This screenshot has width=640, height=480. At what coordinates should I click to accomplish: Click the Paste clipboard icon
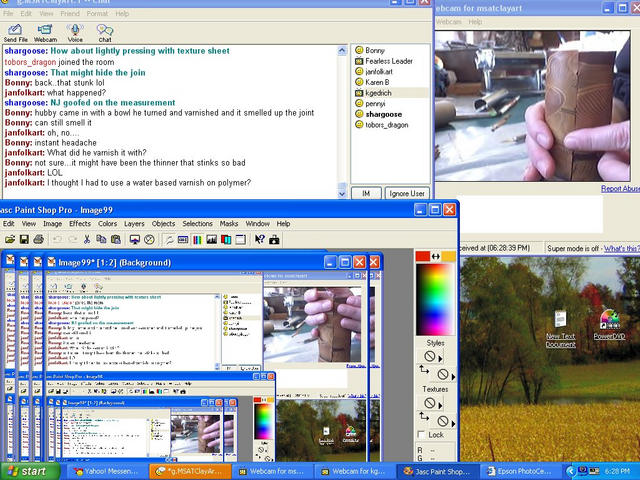(116, 240)
